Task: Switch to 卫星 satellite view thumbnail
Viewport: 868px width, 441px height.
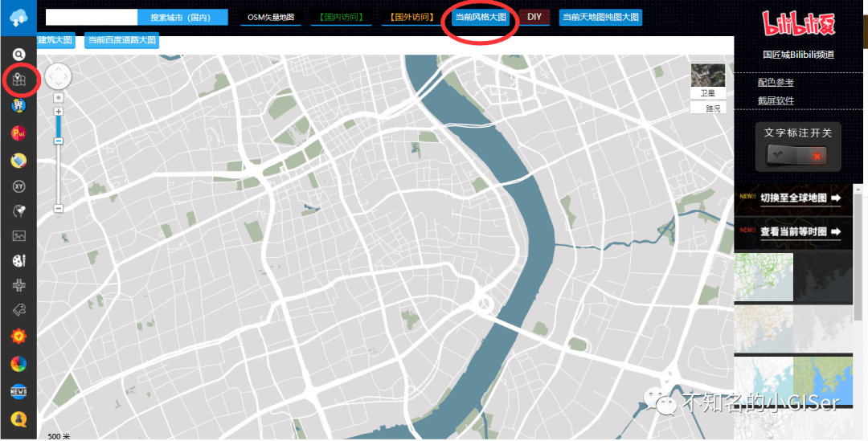Action: (707, 81)
